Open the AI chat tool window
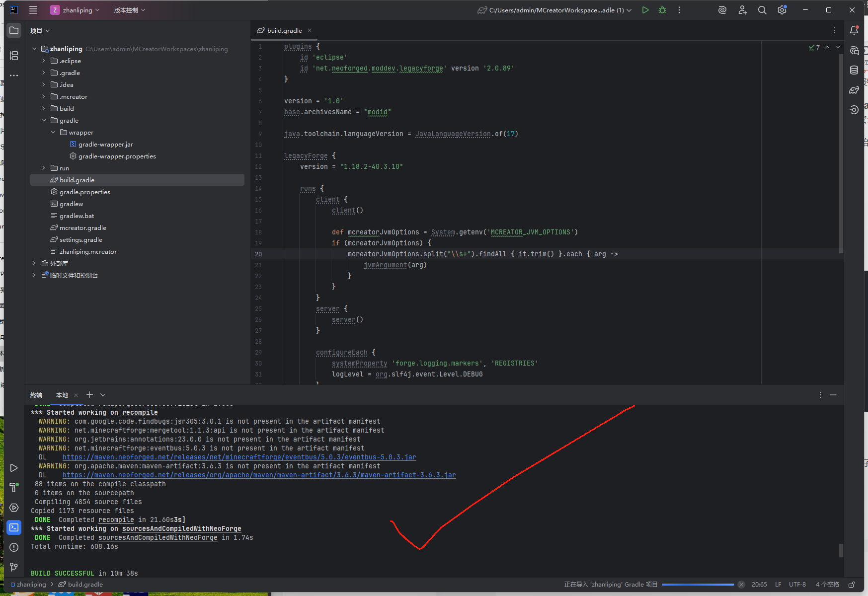The width and height of the screenshot is (868, 596). point(854,50)
